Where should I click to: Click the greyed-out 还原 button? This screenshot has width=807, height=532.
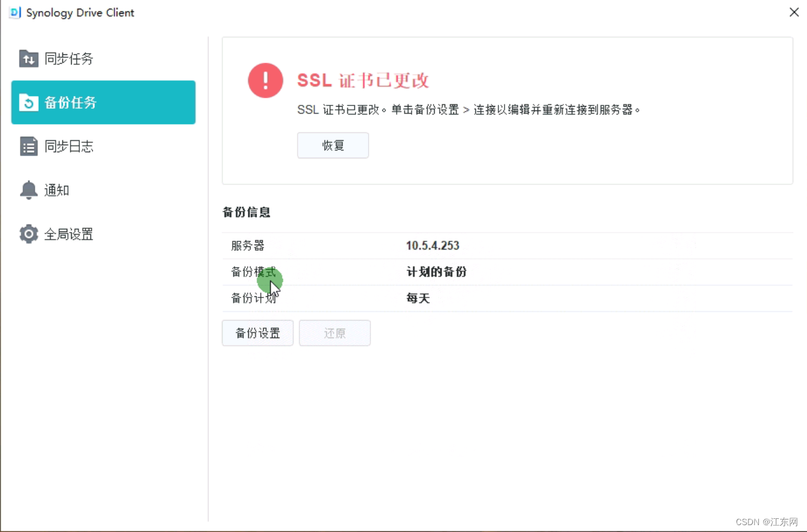pos(335,333)
